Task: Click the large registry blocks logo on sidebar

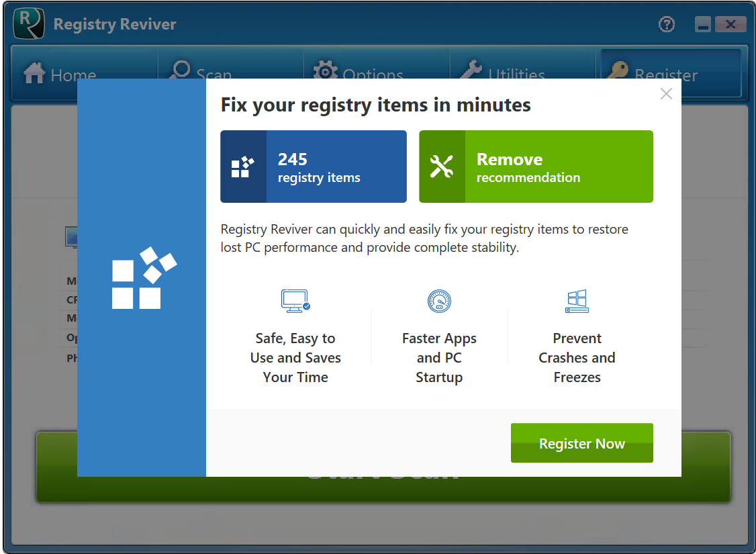Action: pos(144,278)
